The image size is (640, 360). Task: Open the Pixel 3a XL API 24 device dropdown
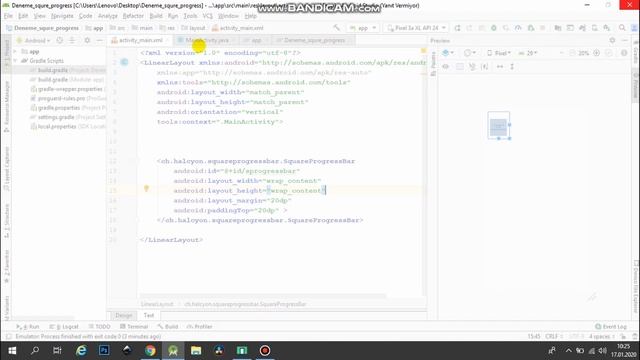click(x=416, y=28)
